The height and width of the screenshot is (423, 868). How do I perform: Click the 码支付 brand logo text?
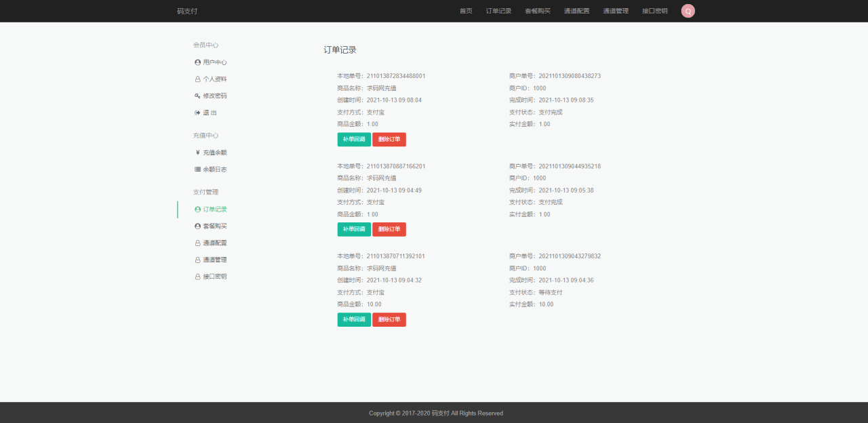(187, 11)
